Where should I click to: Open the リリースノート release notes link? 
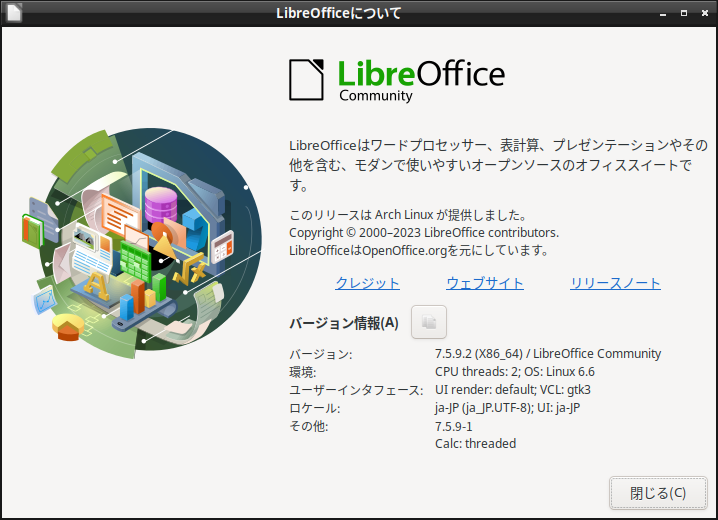tap(615, 283)
